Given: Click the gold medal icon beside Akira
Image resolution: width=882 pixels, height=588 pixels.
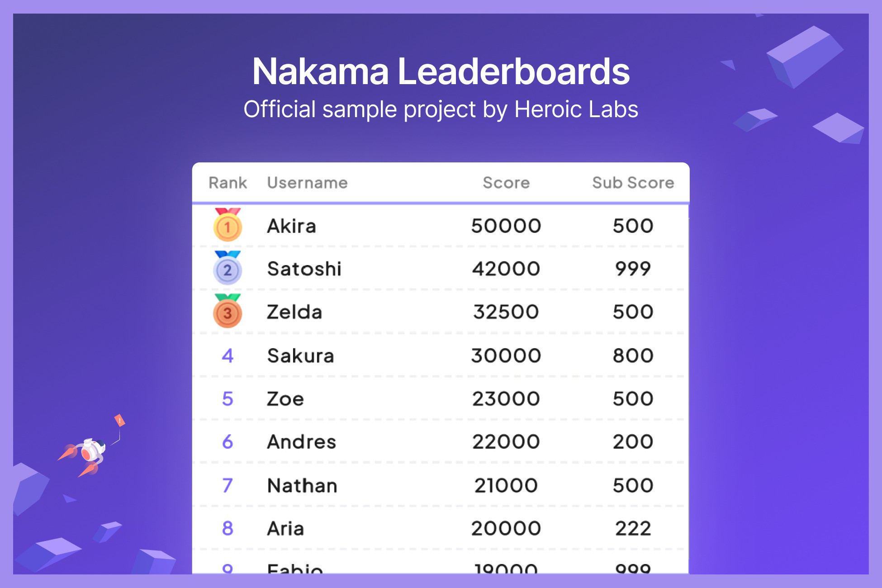Looking at the screenshot, I should (x=228, y=226).
